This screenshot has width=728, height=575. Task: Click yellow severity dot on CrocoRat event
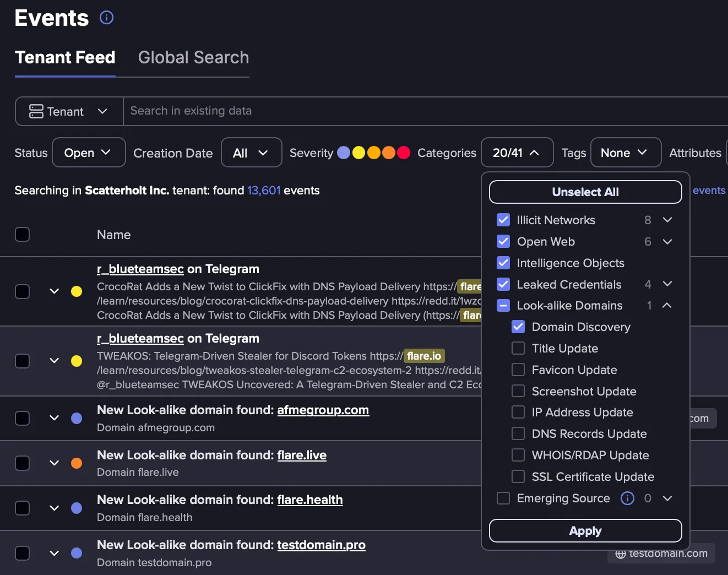tap(77, 291)
